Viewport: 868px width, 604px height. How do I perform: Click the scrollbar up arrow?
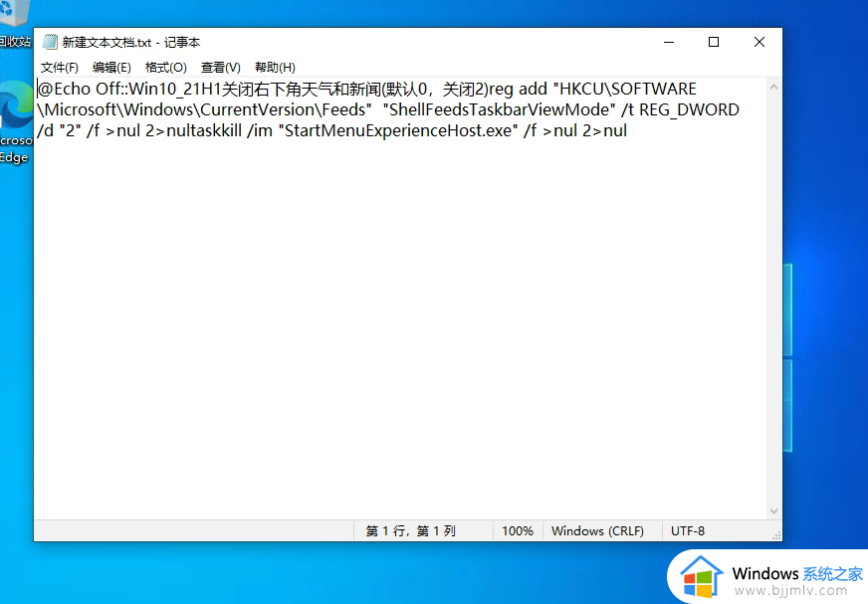773,87
